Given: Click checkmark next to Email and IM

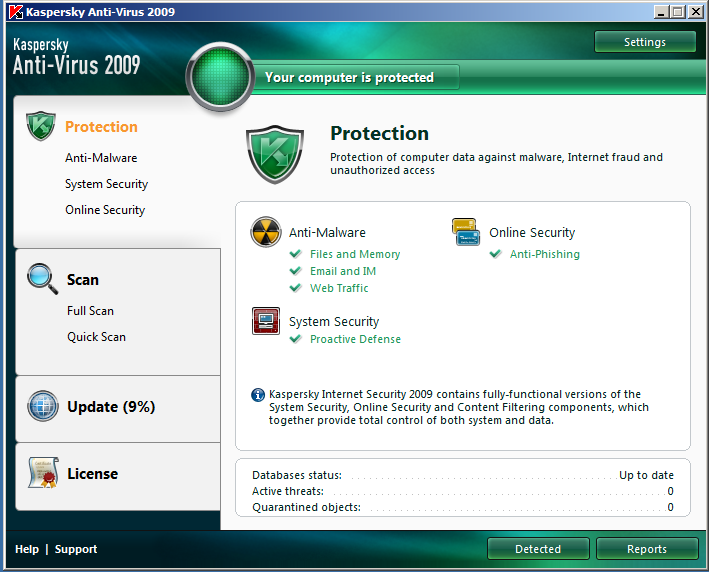Looking at the screenshot, I should 296,271.
